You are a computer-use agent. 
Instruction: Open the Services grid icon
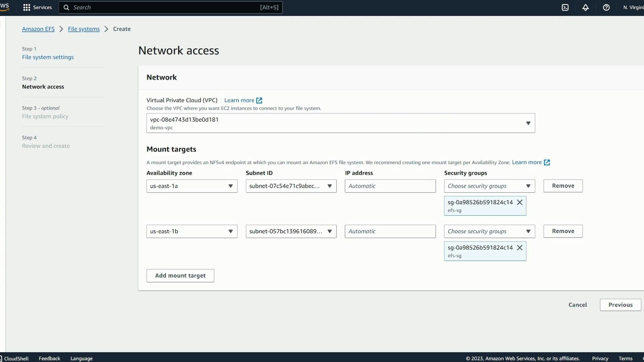click(26, 7)
